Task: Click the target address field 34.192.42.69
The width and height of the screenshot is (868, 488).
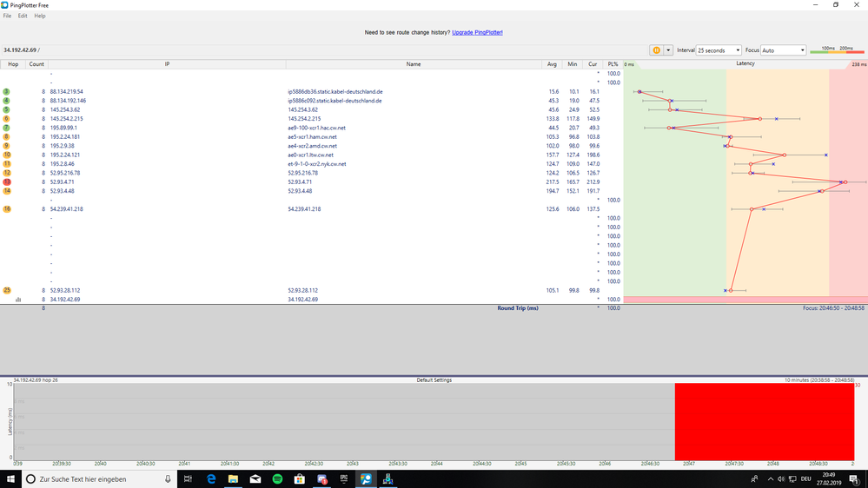Action: [324, 49]
